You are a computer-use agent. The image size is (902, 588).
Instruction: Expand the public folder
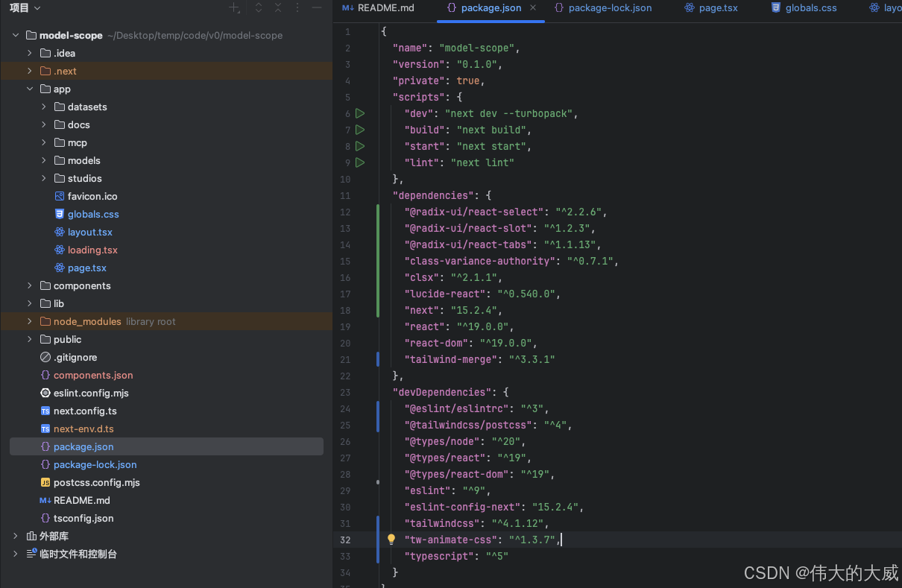[x=30, y=339]
